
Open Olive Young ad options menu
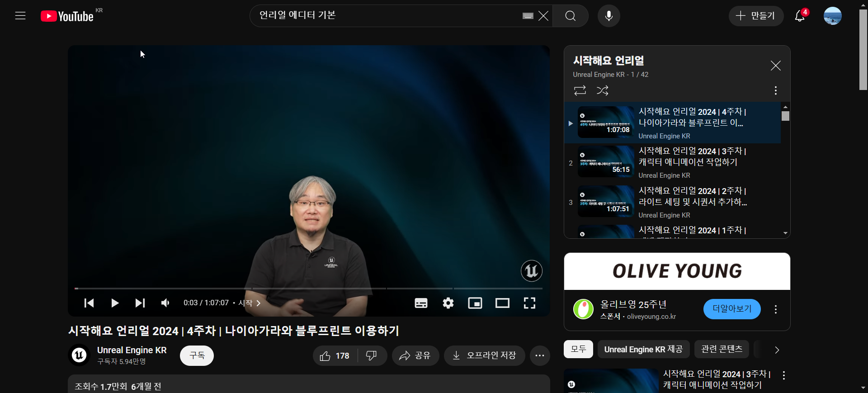click(776, 309)
